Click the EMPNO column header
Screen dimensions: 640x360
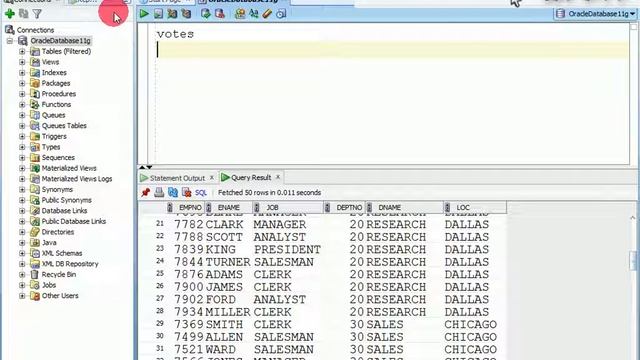(x=185, y=207)
